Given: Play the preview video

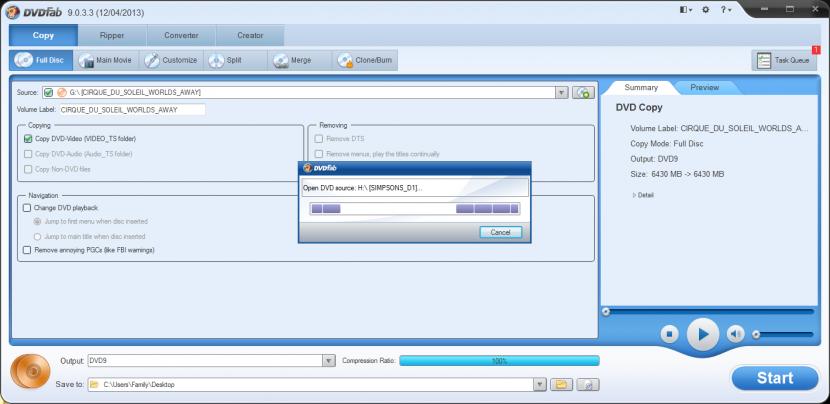Looking at the screenshot, I should click(703, 334).
